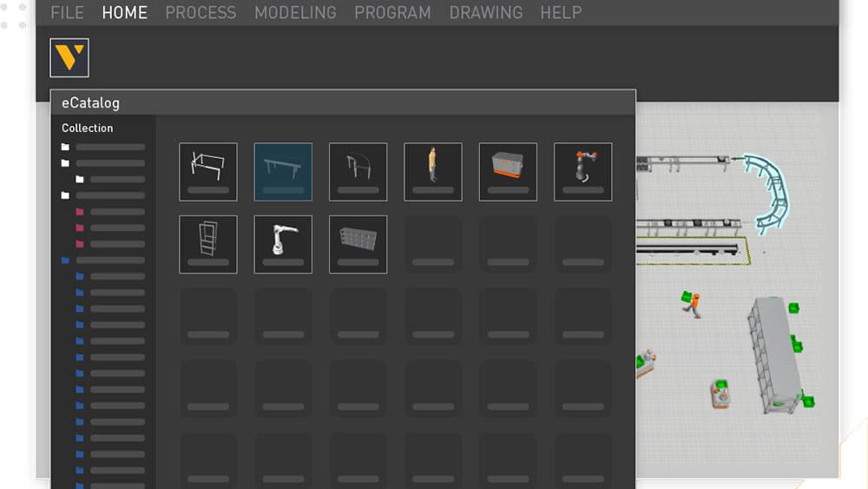
Task: Switch to the HOME tab
Action: [x=124, y=12]
